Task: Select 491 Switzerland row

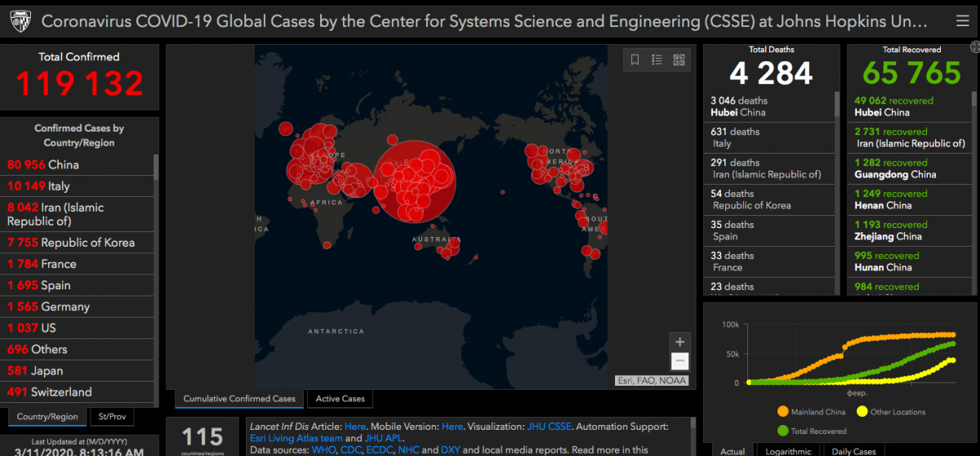Action: tap(78, 391)
